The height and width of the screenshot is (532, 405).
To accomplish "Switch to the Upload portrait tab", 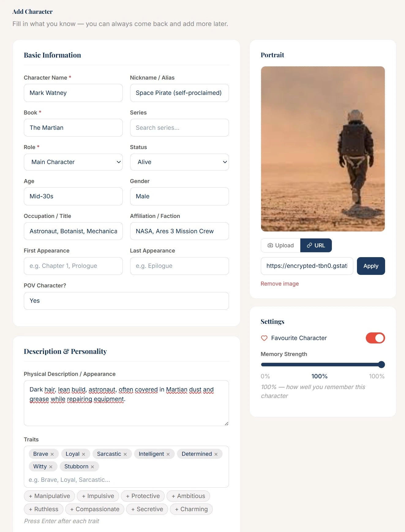I will [280, 245].
